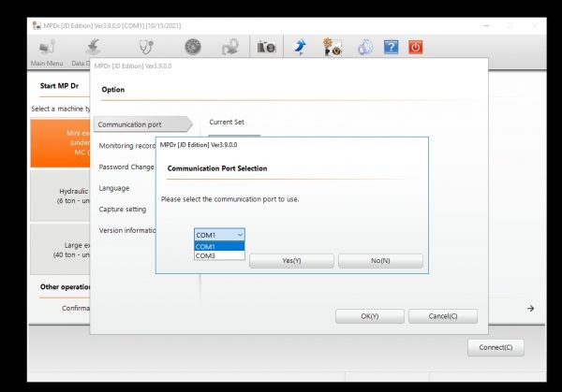The image size is (562, 392).
Task: Go to the Language option
Action: 114,188
